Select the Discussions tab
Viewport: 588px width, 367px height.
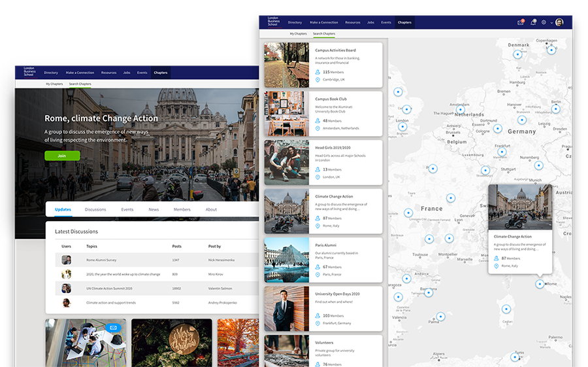(95, 209)
